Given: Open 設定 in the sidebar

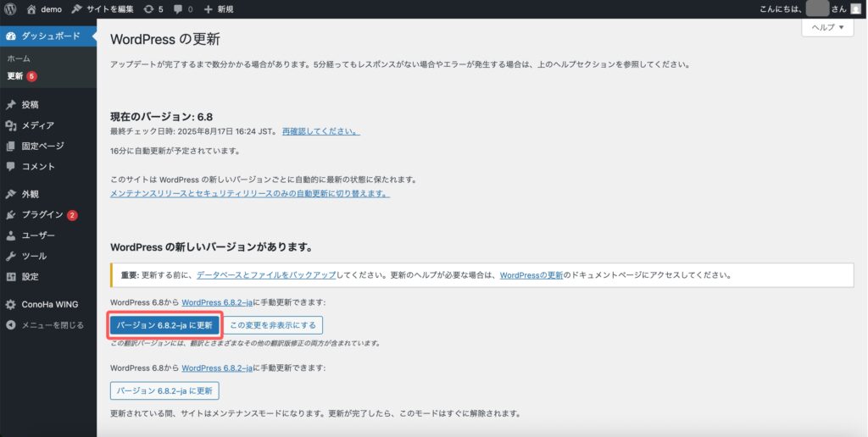Looking at the screenshot, I should point(30,277).
